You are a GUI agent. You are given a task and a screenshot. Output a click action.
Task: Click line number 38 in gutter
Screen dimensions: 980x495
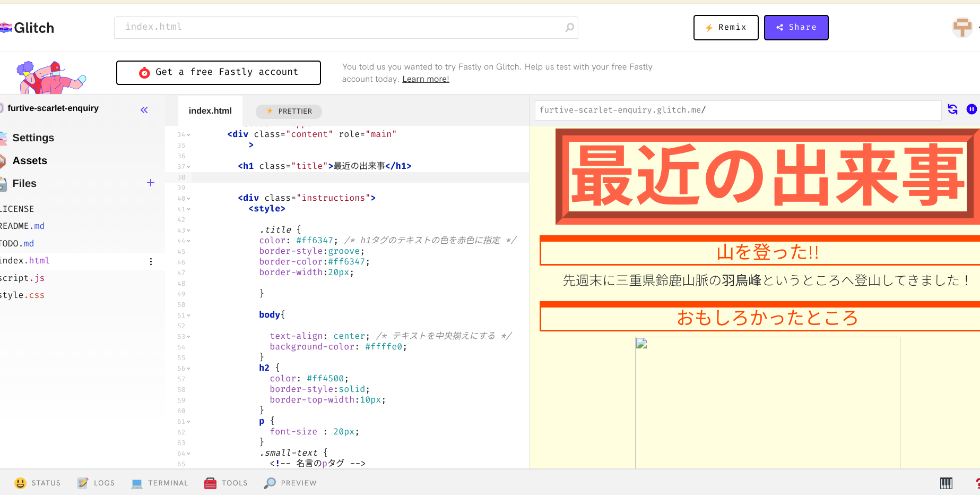point(181,177)
